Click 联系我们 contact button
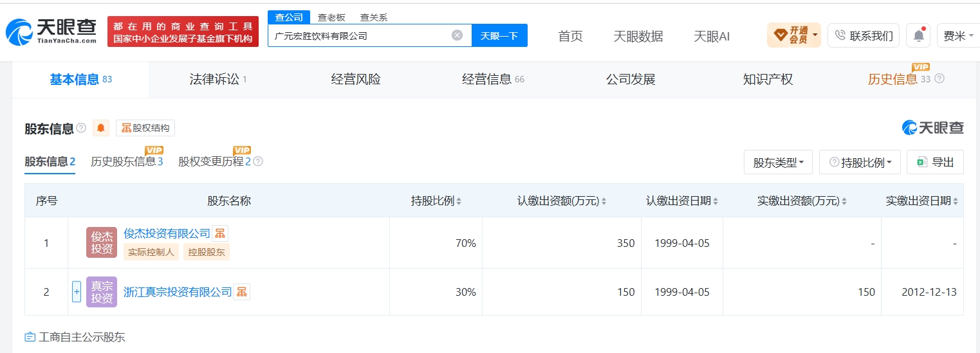980x353 pixels. [864, 35]
